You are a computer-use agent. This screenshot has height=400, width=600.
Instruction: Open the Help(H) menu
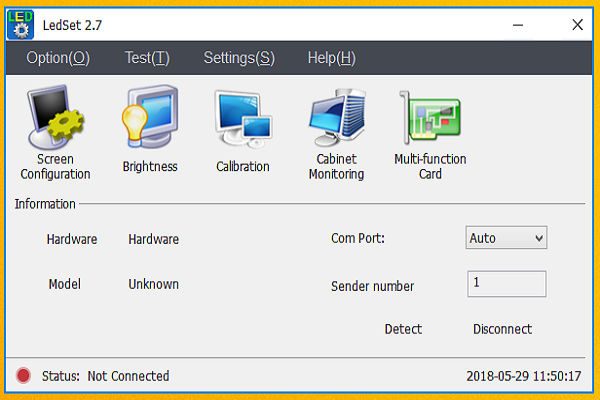[x=332, y=58]
